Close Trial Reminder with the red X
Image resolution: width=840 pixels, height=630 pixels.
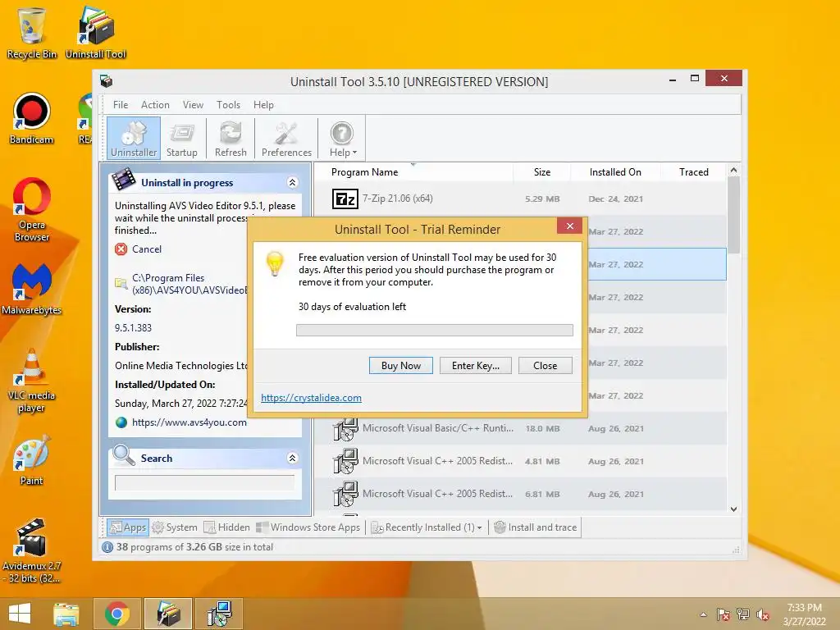(569, 226)
